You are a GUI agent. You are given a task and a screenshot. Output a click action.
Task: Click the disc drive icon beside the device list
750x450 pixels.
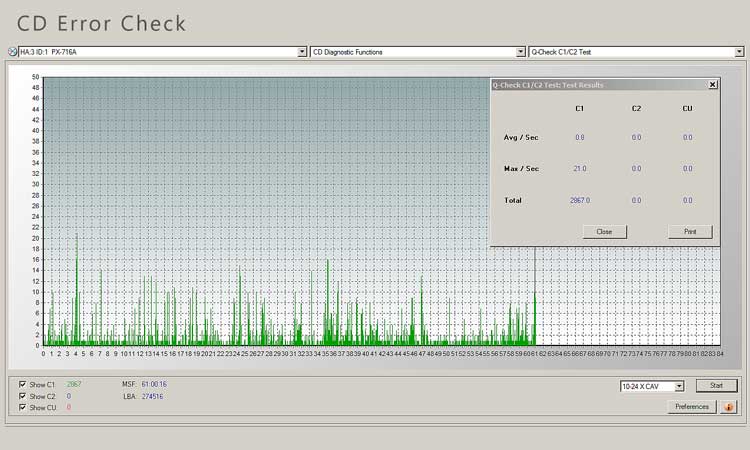coord(12,51)
